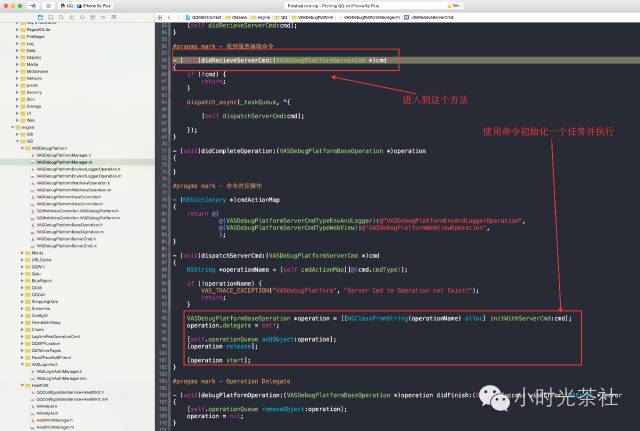Screen dimensions: 640x431
Task: Open VASDebugPlatformWebViewOperation.h file
Action: [x=71, y=183]
